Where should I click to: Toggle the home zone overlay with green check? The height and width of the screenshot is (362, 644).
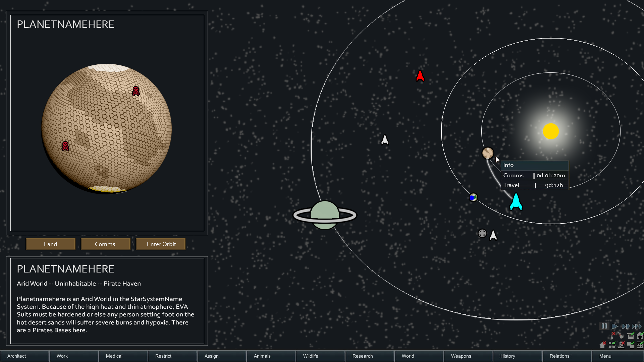pos(640,336)
